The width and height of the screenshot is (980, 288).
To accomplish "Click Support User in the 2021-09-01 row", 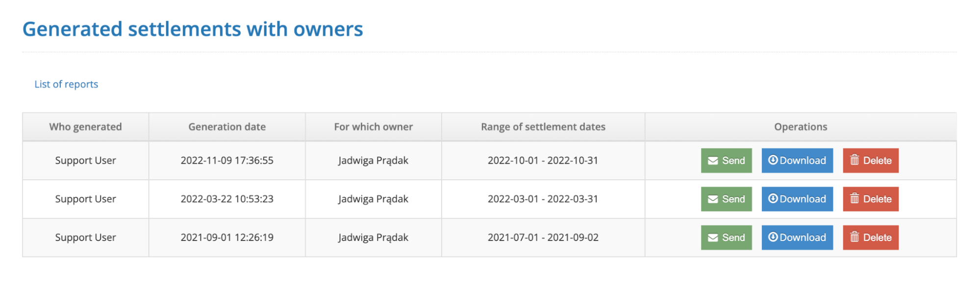I will coord(85,238).
